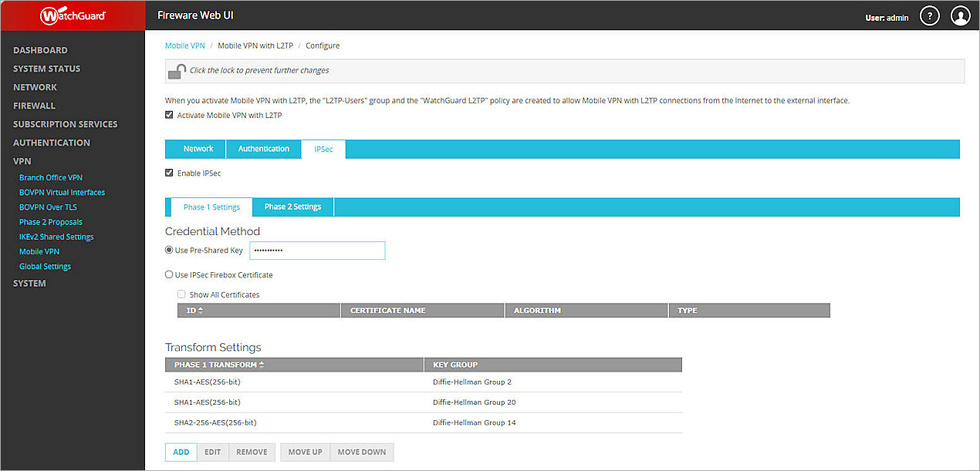Select Use IPSec Firebox Certificate option
980x471 pixels.
click(169, 274)
